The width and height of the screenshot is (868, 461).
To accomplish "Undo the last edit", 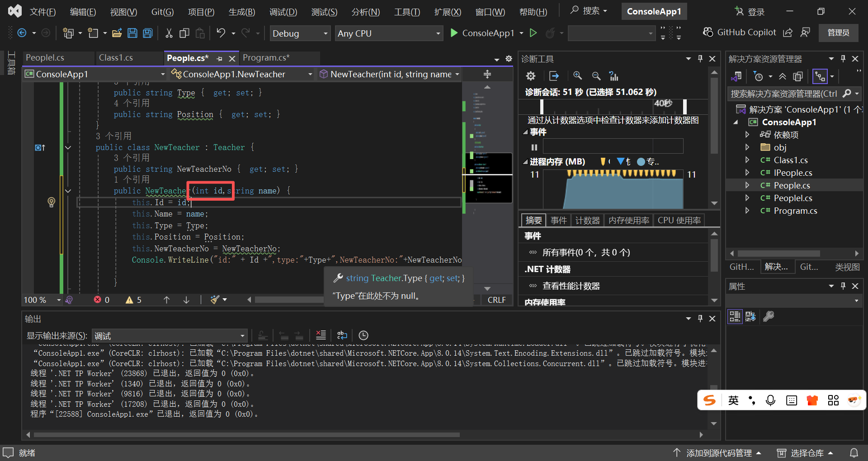I will (x=221, y=33).
